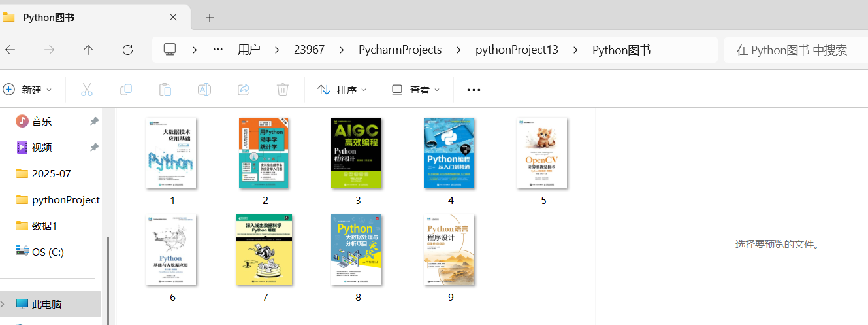The width and height of the screenshot is (868, 325).
Task: Select book cover 7 深入浅出数据科学
Action: pyautogui.click(x=264, y=250)
